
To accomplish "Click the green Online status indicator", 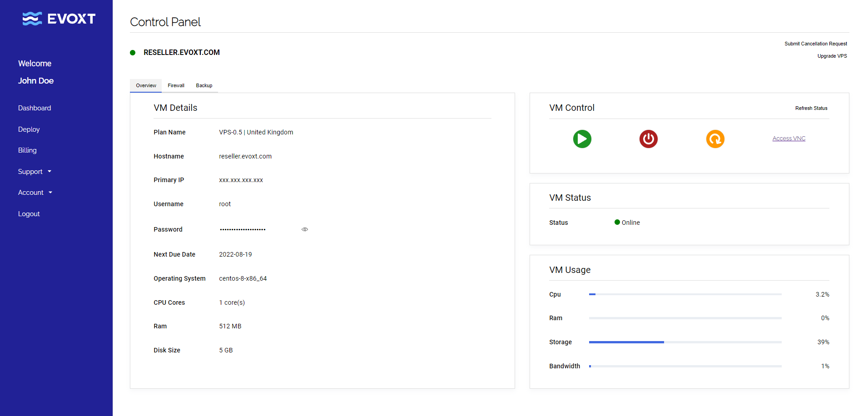I will tap(617, 222).
